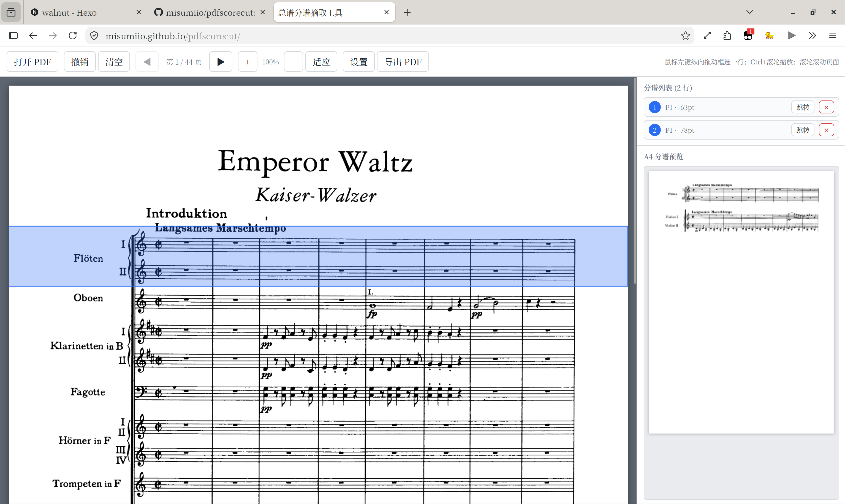This screenshot has height=504, width=845.
Task: Click the 导出 PDF export button
Action: point(403,62)
